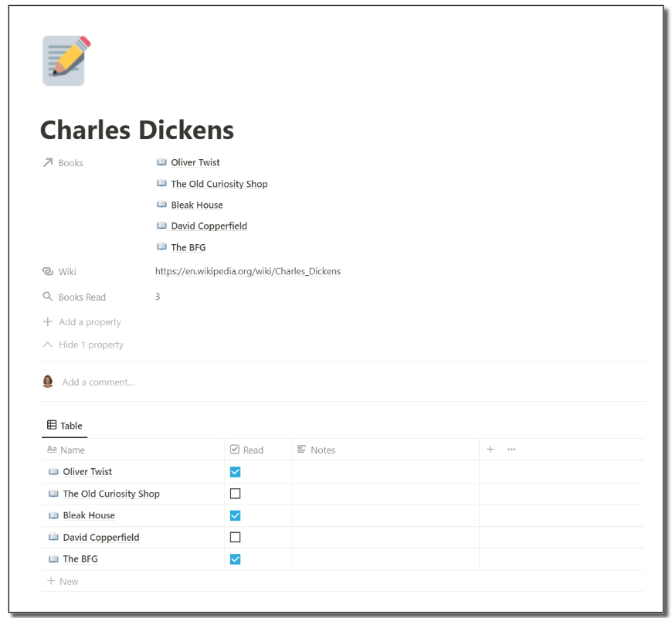Collapse properties with Hide 1 property

83,345
